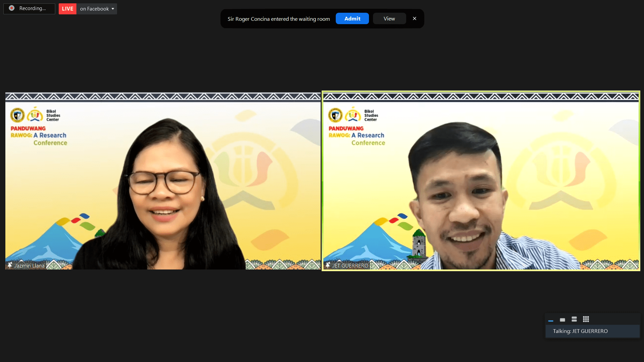
Task: Click the pin icon beside Jazmin Llana
Action: pos(10,265)
